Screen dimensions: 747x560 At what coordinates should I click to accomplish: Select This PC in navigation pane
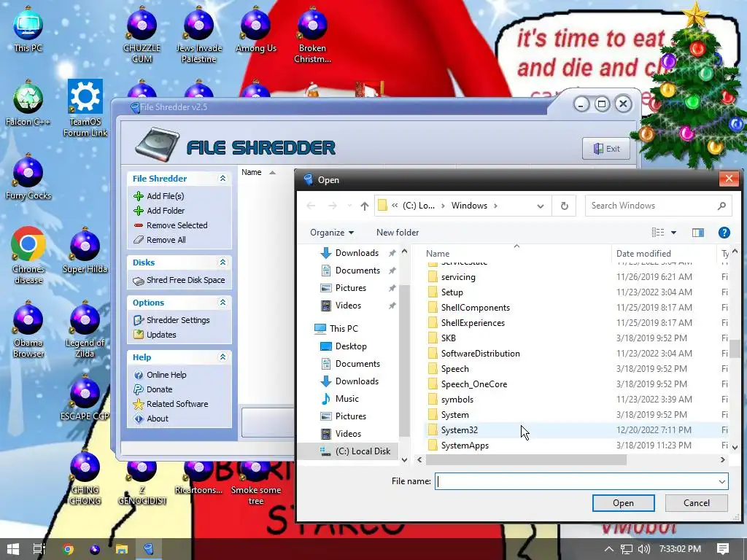[344, 329]
